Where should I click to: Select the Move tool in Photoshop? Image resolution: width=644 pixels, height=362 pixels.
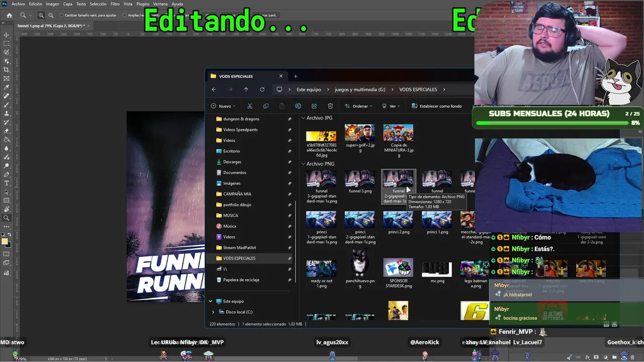tap(7, 35)
